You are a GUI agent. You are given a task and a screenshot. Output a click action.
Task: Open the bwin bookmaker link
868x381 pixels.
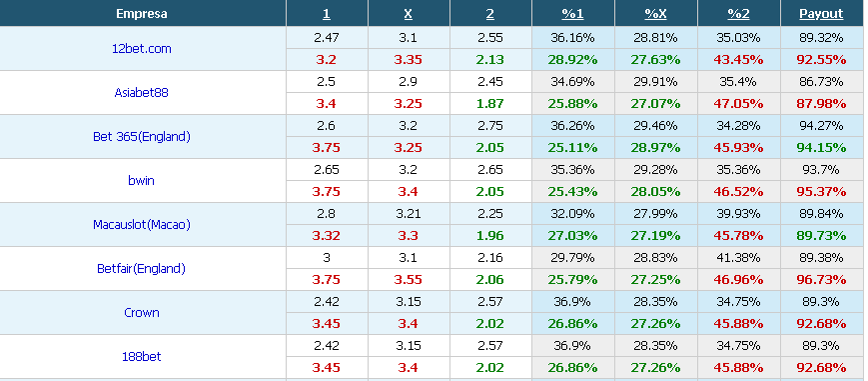(141, 180)
